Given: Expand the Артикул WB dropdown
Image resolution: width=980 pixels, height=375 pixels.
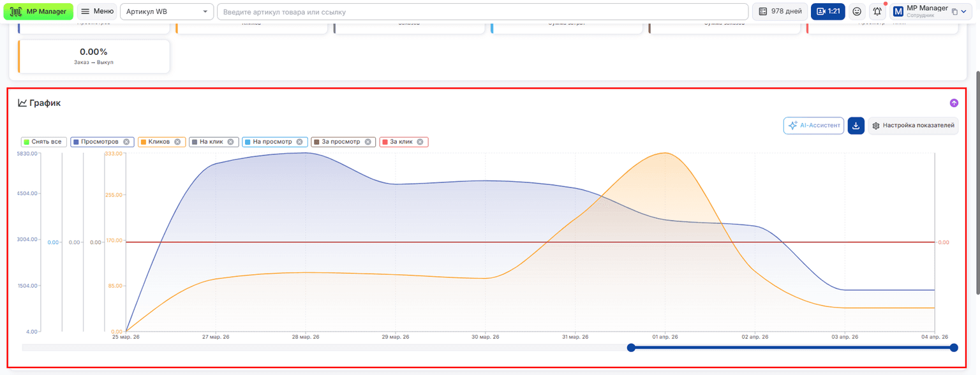Looking at the screenshot, I should (167, 11).
